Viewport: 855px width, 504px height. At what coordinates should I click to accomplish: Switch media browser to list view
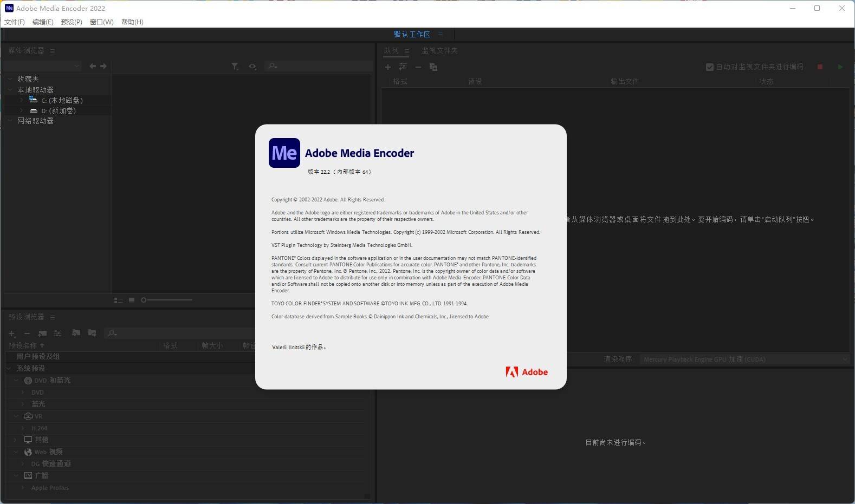[118, 300]
